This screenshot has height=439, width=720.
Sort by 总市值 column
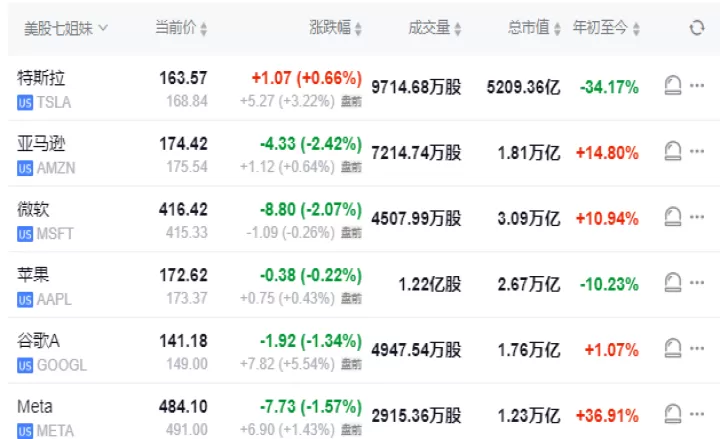coord(534,28)
